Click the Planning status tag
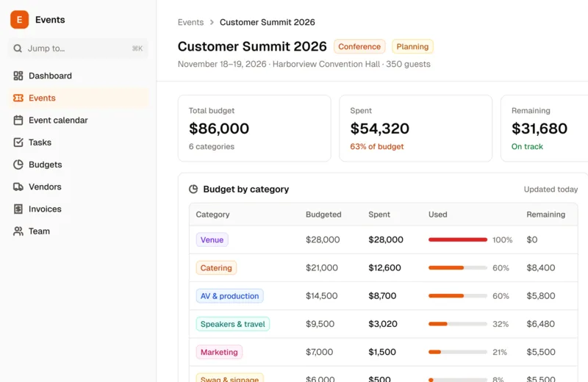This screenshot has height=382, width=588. [412, 46]
